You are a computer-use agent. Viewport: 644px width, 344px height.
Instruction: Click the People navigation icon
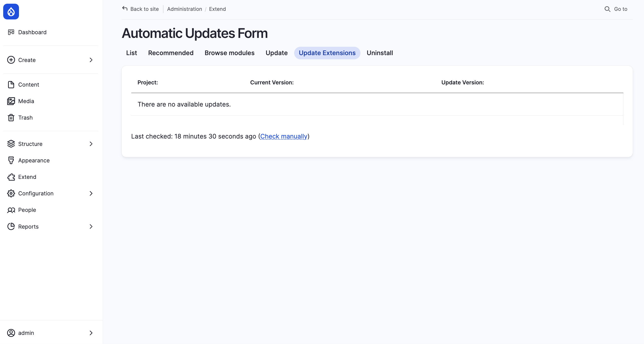coord(11,210)
